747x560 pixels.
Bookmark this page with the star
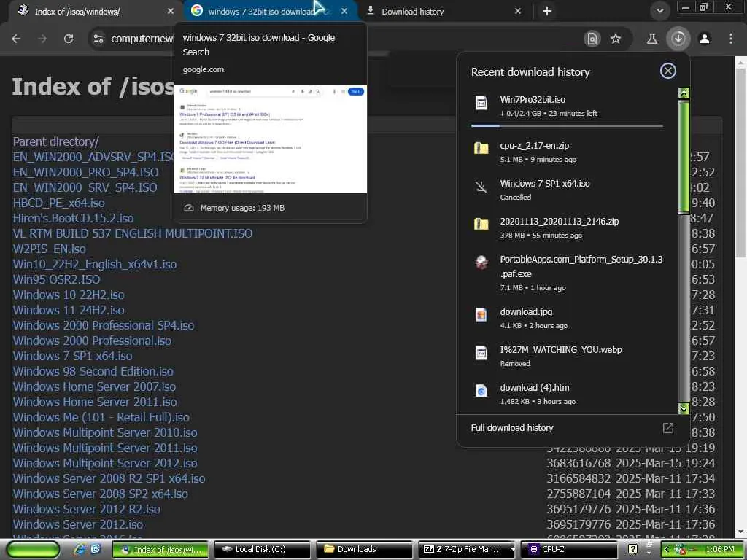click(616, 39)
